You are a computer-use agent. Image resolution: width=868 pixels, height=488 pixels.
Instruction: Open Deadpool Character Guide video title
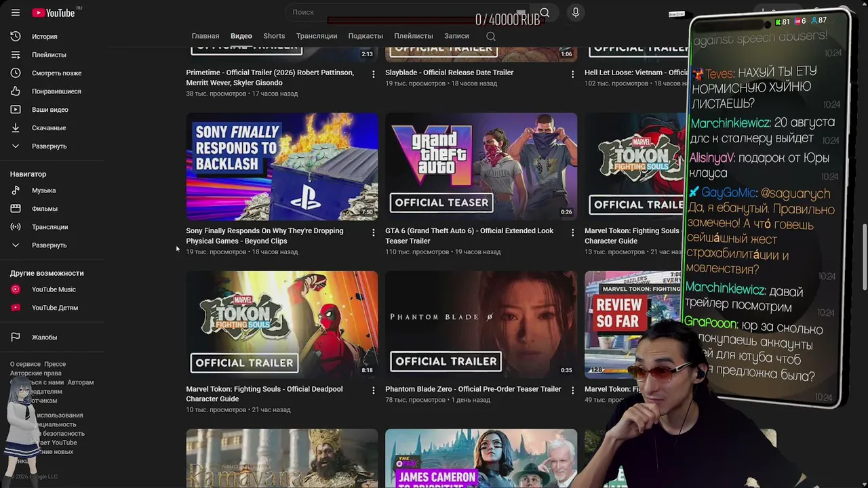tap(264, 394)
